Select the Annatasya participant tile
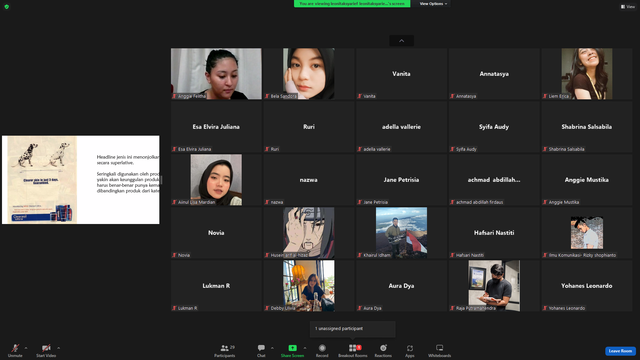This screenshot has height=360, width=640. [x=494, y=74]
